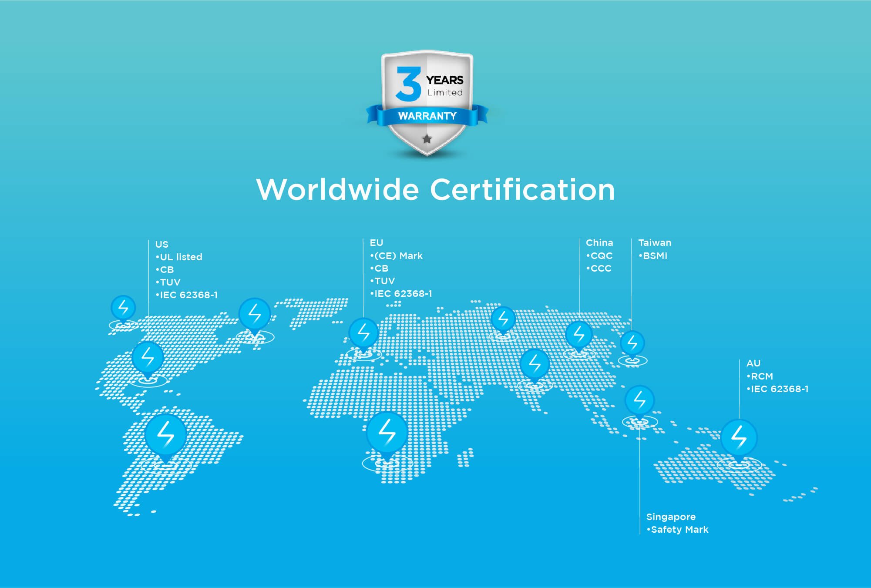The image size is (871, 588).
Task: Click the lightning pin over central Russia
Action: click(x=503, y=320)
